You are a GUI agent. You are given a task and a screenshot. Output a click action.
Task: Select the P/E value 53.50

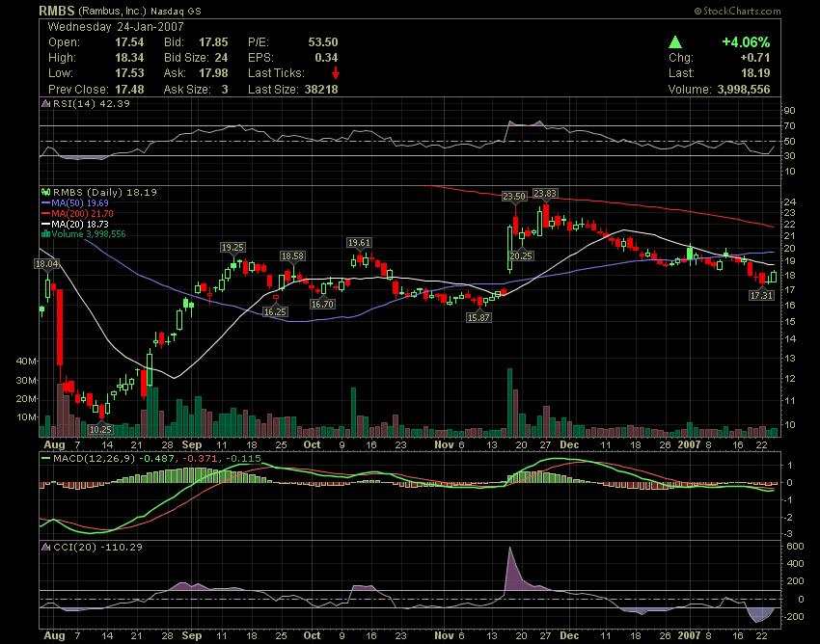pos(322,42)
